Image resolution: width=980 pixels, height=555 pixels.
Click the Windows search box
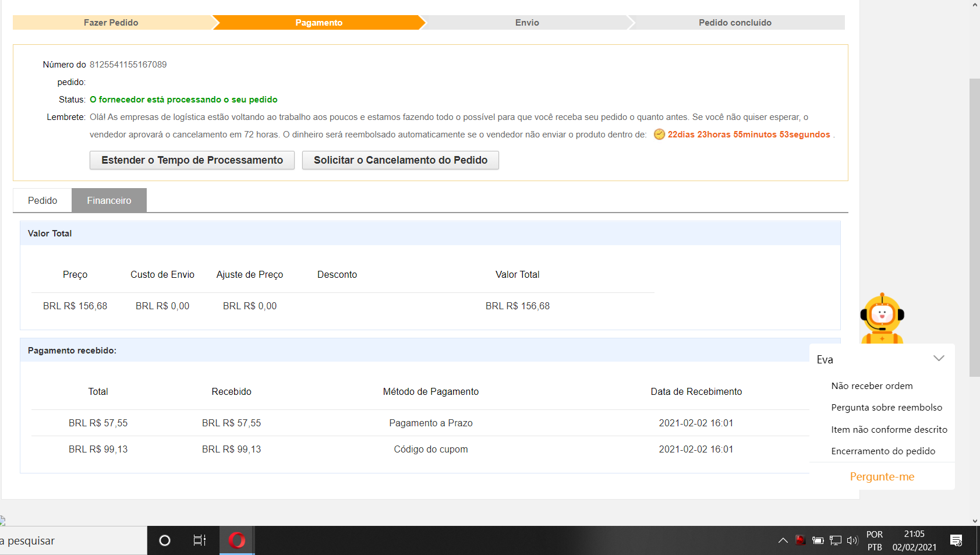(x=73, y=540)
